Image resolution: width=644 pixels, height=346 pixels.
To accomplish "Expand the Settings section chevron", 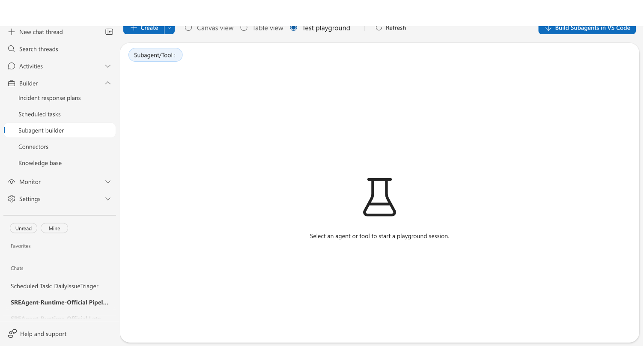I will [x=108, y=199].
